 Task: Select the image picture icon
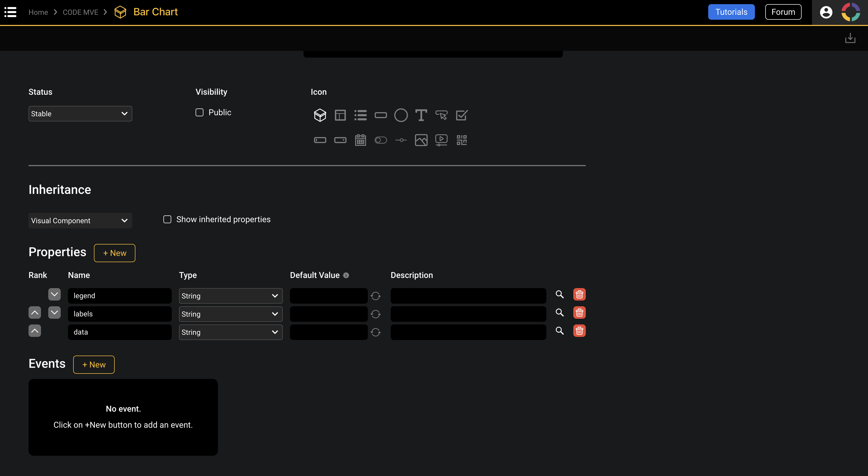point(421,140)
